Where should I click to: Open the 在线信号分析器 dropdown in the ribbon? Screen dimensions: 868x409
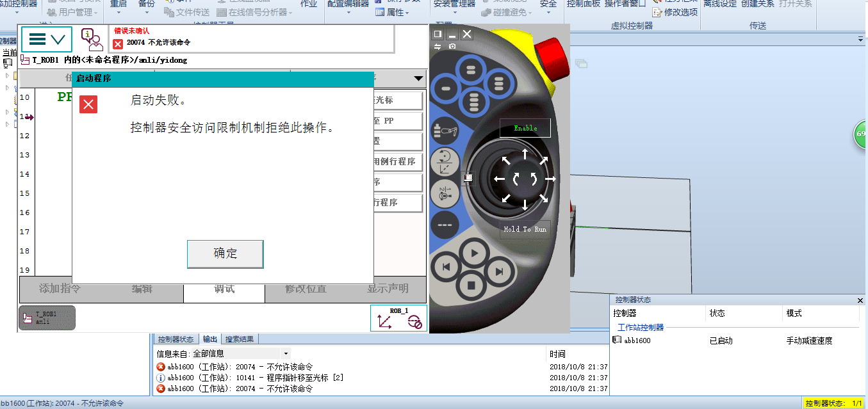255,12
